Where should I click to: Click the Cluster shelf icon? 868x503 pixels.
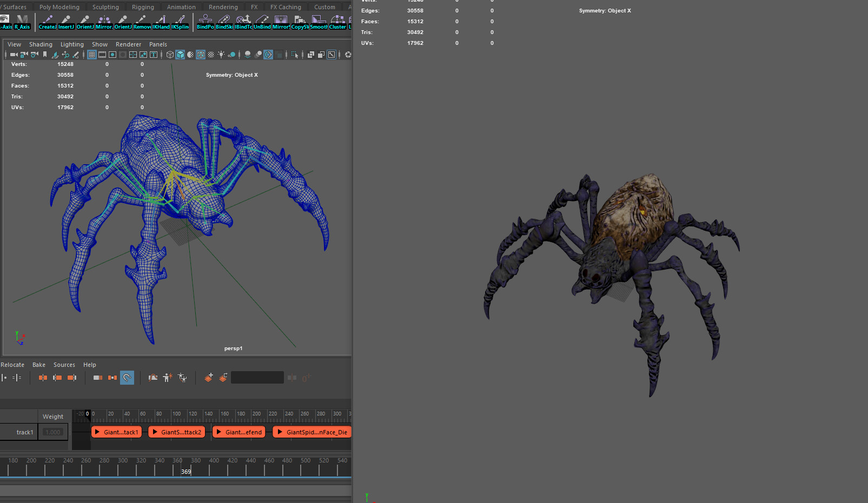[337, 22]
